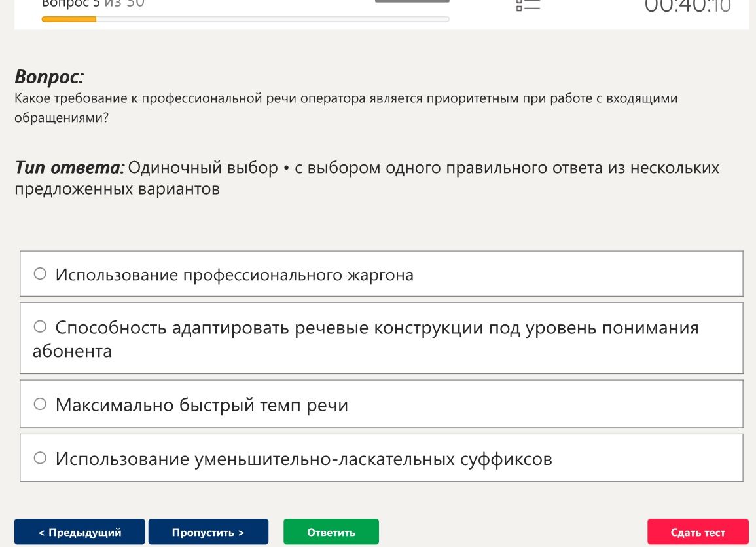The height and width of the screenshot is (547, 756).
Task: Skip the question via 'Пропустить >'
Action: pyautogui.click(x=208, y=532)
